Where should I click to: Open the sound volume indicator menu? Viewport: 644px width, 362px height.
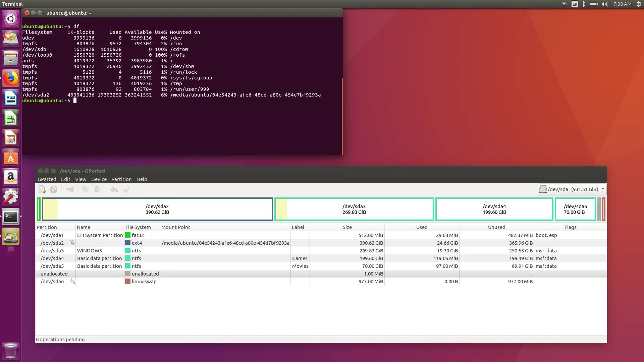click(x=604, y=4)
